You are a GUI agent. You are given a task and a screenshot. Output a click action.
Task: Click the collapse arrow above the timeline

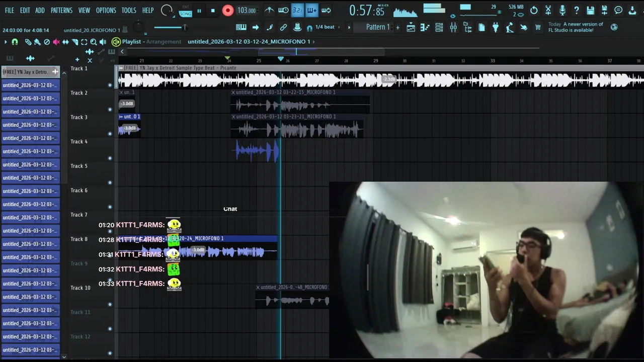point(122,52)
